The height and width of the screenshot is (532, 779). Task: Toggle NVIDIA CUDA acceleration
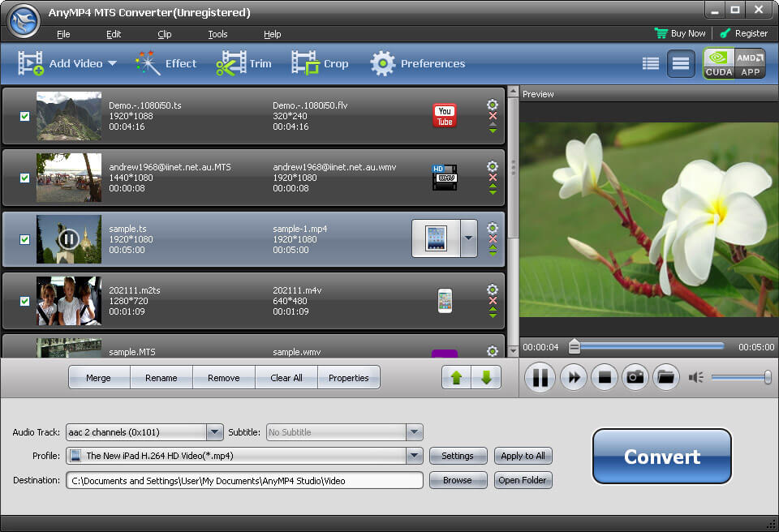[718, 63]
